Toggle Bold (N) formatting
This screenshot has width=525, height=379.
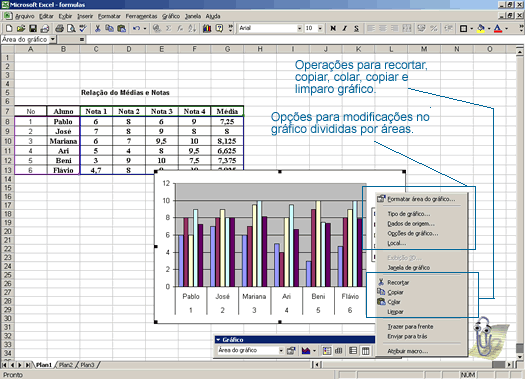333,28
